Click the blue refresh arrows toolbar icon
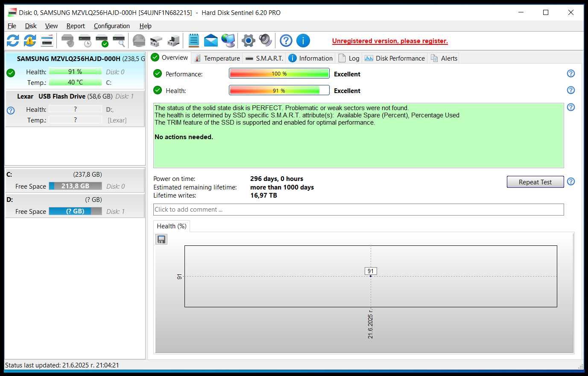 click(x=13, y=41)
